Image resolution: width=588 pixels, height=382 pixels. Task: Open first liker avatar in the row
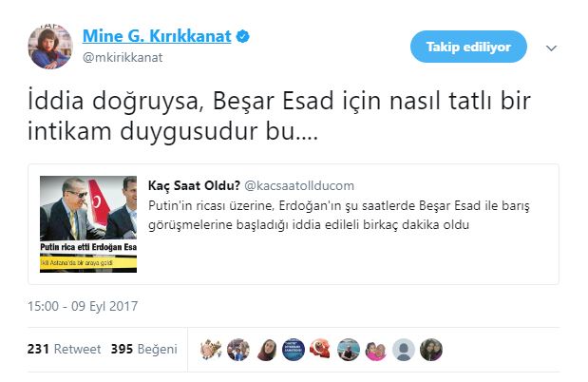210,350
